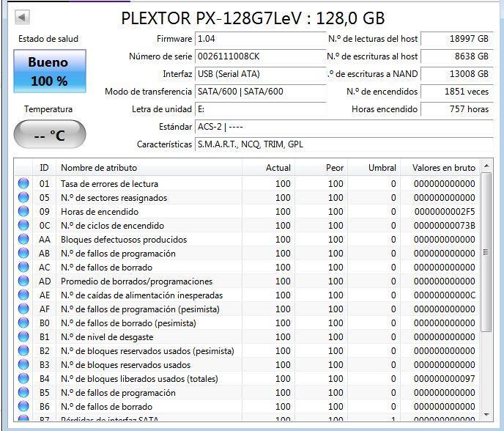Click status circle for row AC fallos de borrado
The height and width of the screenshot is (431, 504).
point(23,268)
